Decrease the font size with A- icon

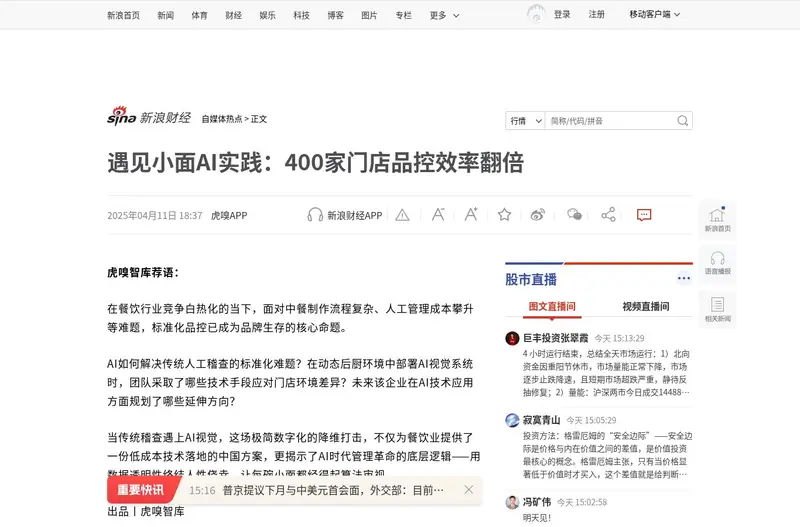(438, 215)
